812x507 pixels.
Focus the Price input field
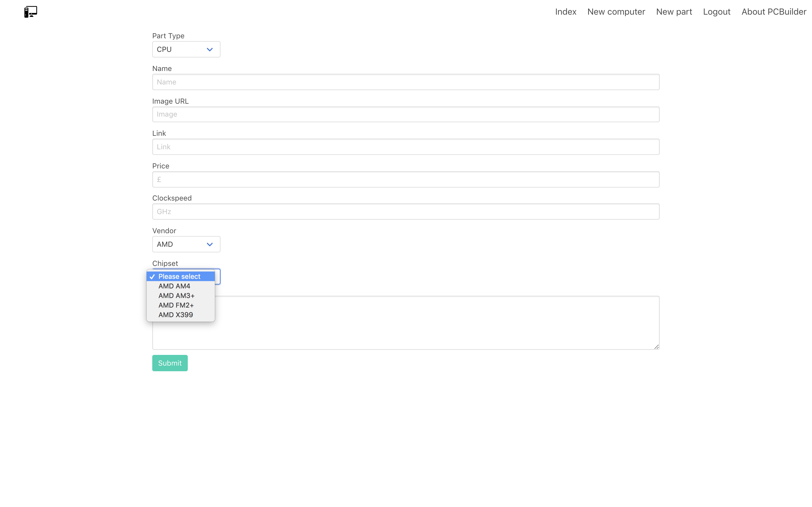(x=406, y=179)
